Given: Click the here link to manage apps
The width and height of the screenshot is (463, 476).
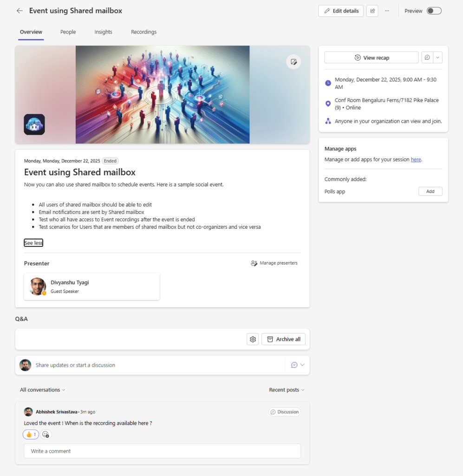Looking at the screenshot, I should [416, 159].
